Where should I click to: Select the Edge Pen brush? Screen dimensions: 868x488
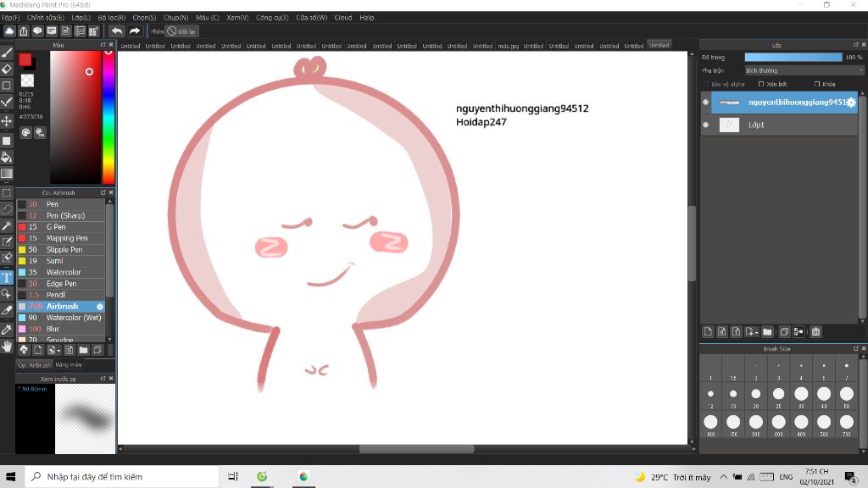point(61,283)
